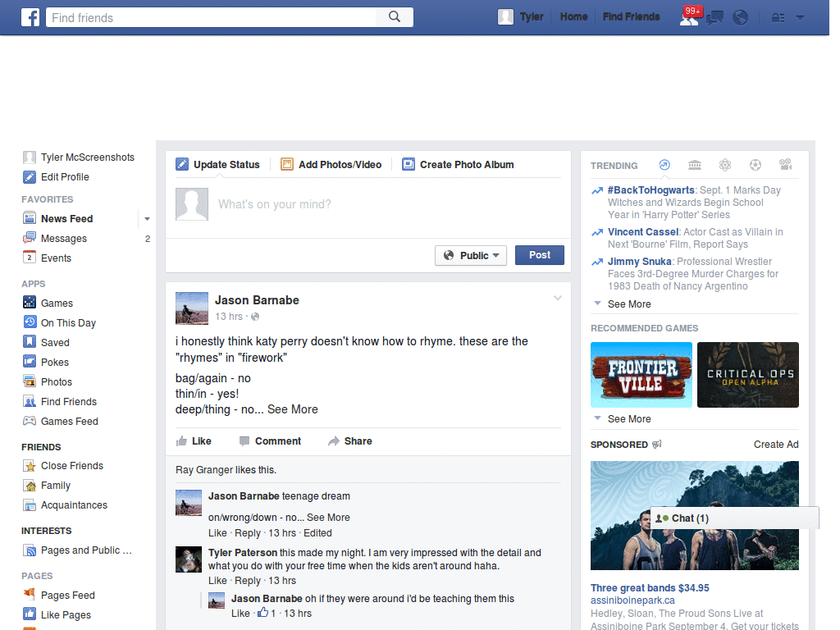Click the Family house icon

click(x=30, y=486)
